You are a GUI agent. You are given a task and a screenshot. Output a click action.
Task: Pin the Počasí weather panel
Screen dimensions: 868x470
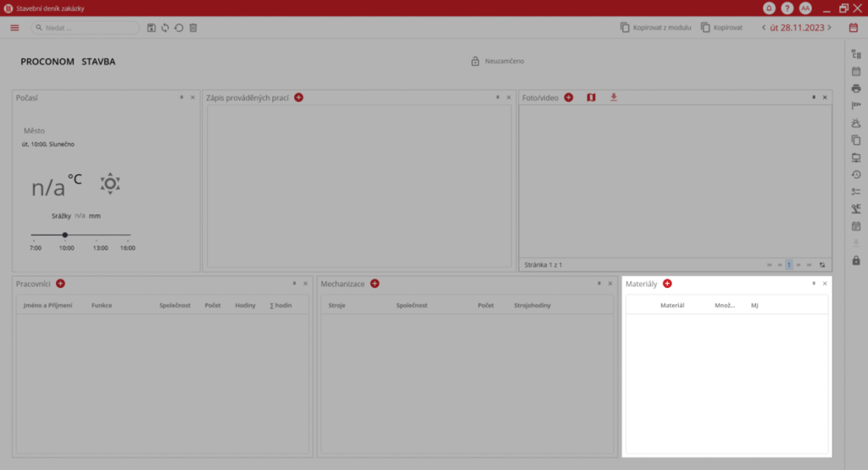pos(181,97)
